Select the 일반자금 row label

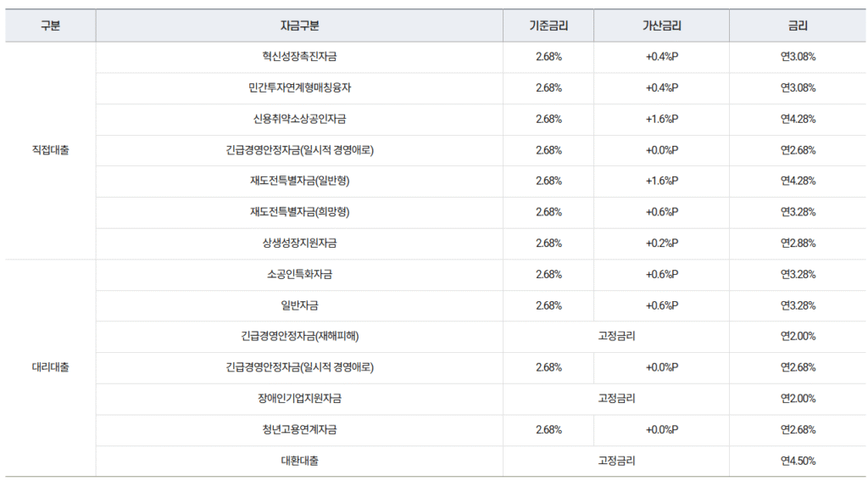click(299, 305)
